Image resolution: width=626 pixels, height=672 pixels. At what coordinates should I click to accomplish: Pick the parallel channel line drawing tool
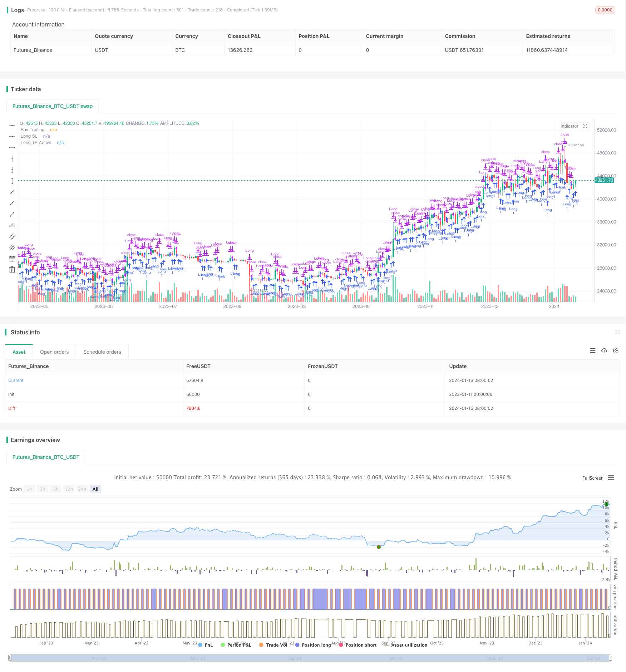(12, 236)
